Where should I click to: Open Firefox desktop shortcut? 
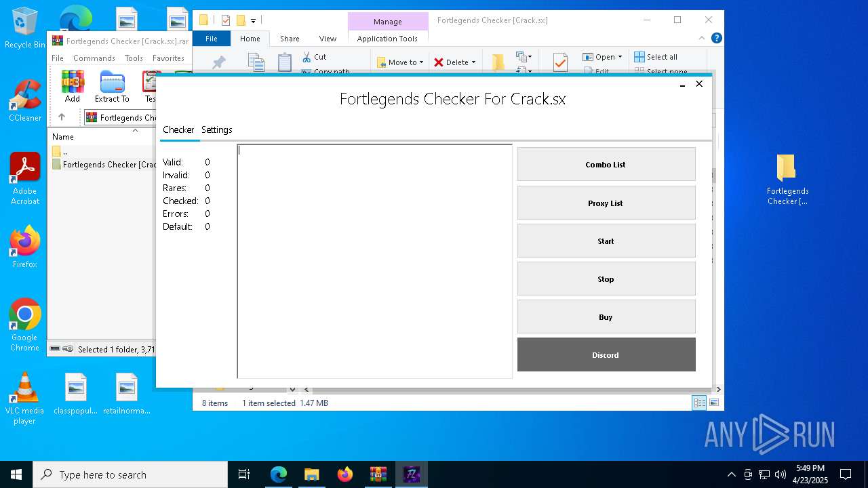(25, 247)
